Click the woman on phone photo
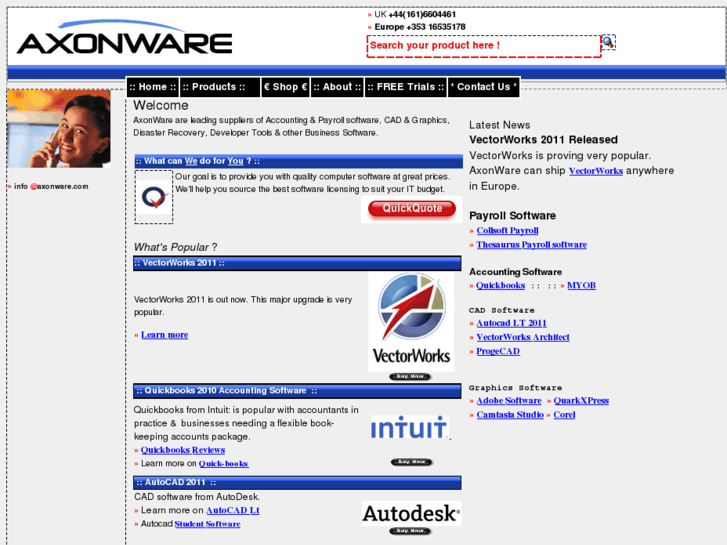 click(59, 129)
